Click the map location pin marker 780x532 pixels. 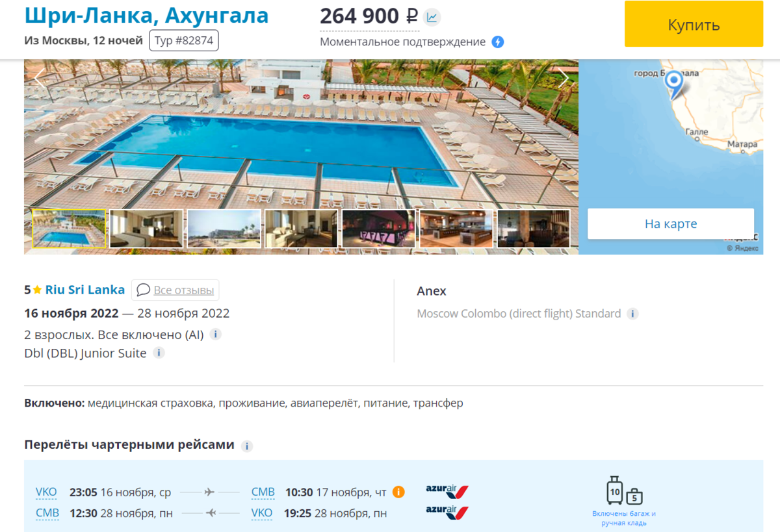[674, 83]
